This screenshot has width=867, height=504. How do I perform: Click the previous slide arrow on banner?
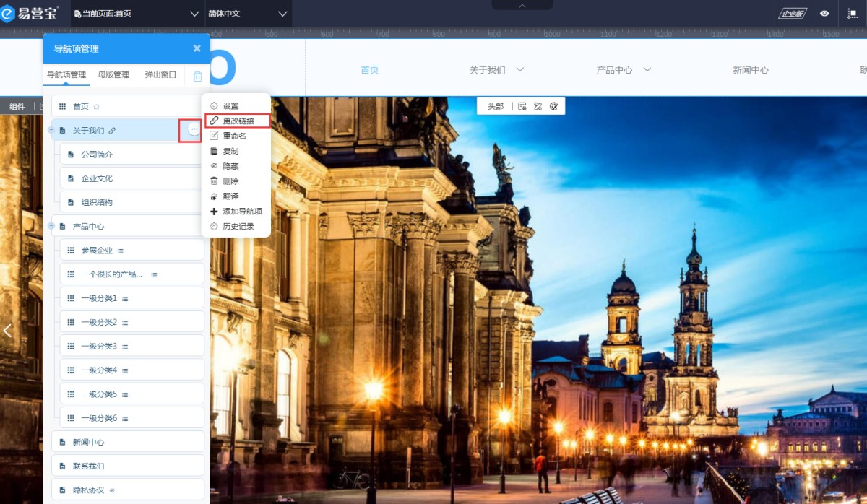[8, 331]
